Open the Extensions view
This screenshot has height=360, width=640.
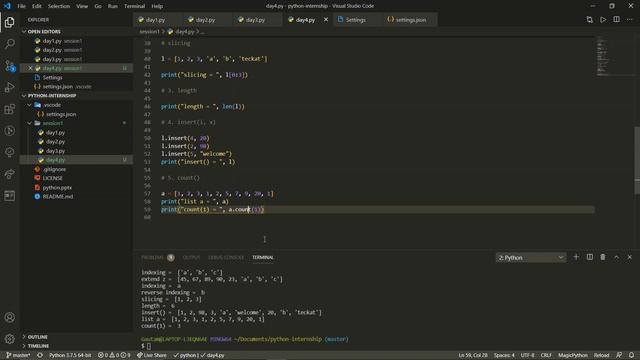coord(9,109)
